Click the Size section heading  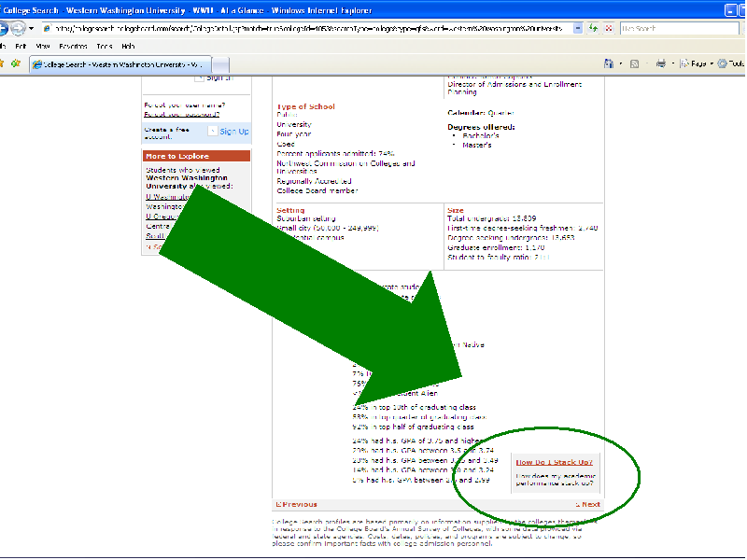click(456, 210)
